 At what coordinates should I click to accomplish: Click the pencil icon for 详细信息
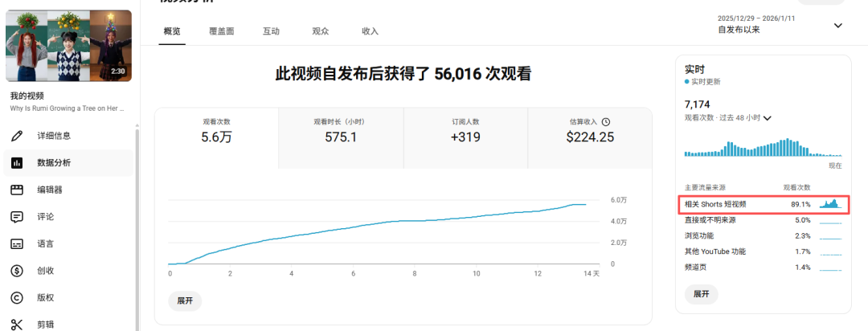[x=17, y=136]
